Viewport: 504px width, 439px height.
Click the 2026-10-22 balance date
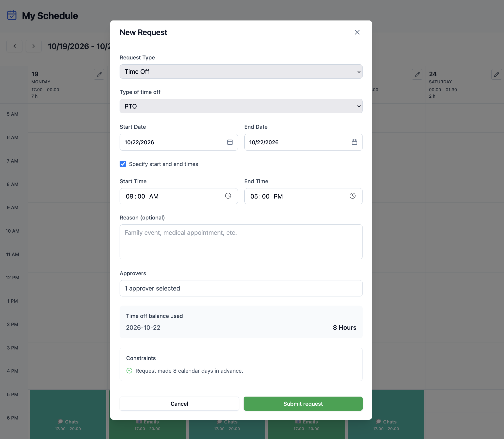coord(143,328)
